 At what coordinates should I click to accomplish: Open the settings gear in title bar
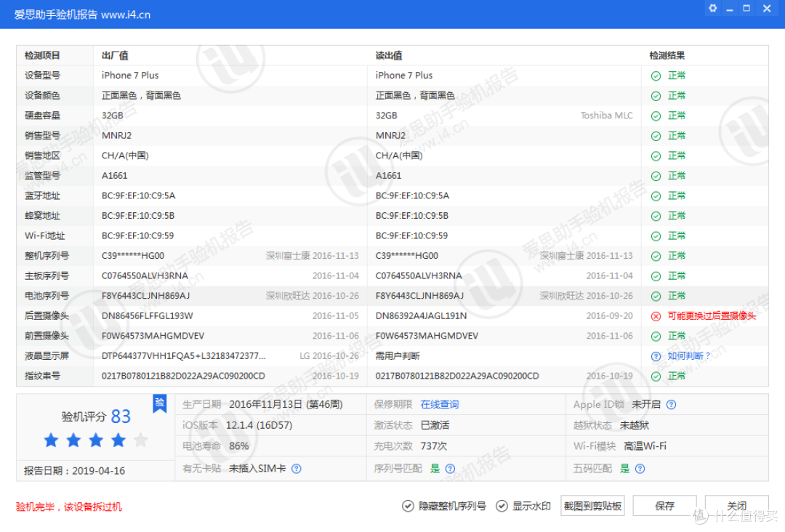[713, 9]
